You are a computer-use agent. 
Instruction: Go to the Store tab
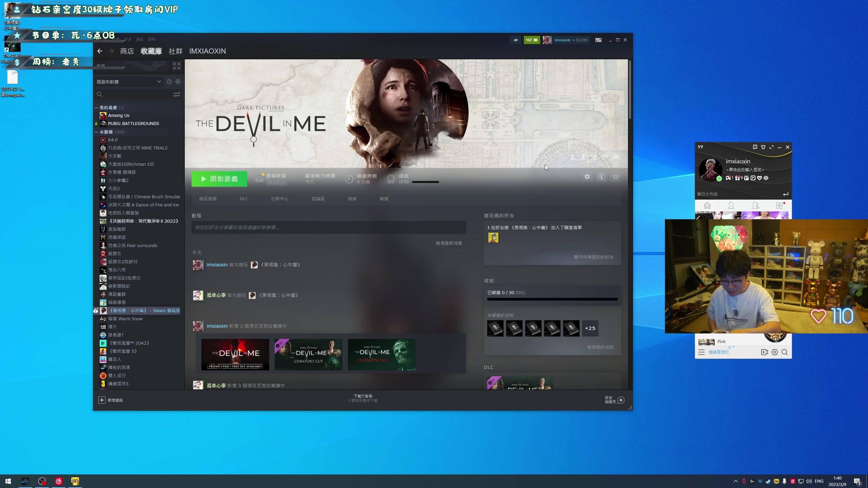pyautogui.click(x=127, y=51)
